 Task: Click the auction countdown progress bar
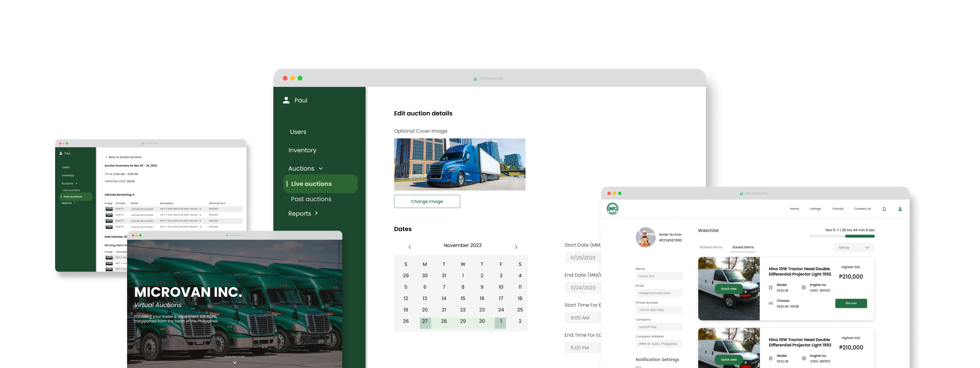coord(842,236)
